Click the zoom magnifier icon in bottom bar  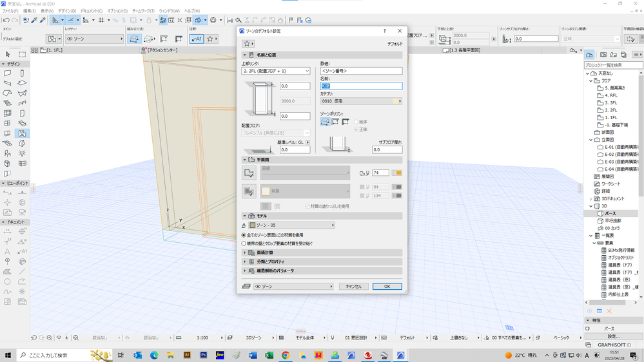click(x=49, y=338)
